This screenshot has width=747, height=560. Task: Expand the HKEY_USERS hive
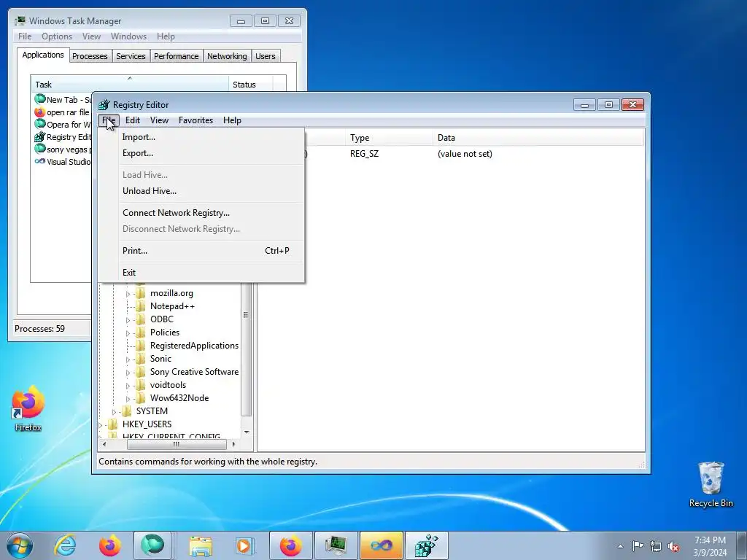pos(100,425)
